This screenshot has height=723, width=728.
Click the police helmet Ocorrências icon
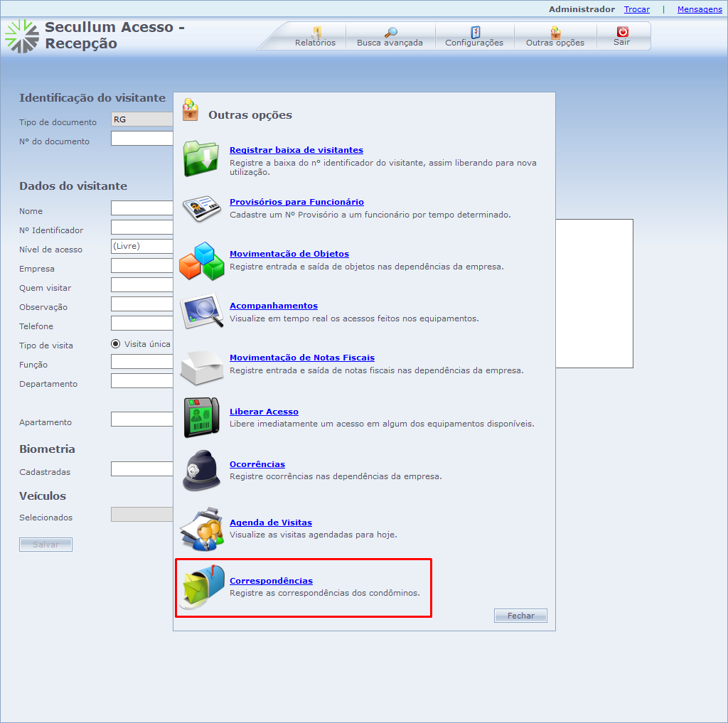tap(202, 470)
